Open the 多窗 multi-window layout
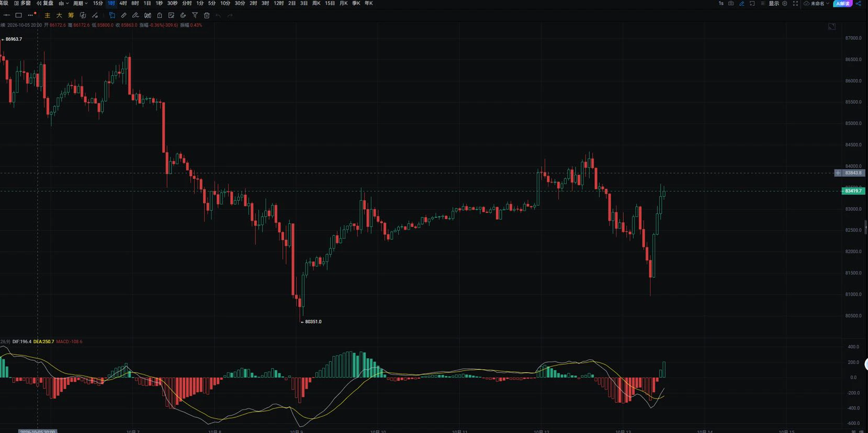 click(x=22, y=3)
